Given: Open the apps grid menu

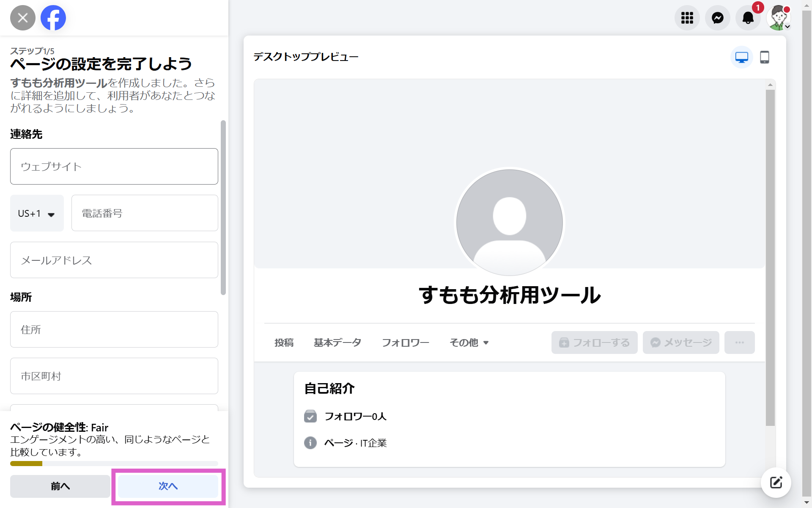Looking at the screenshot, I should [687, 18].
